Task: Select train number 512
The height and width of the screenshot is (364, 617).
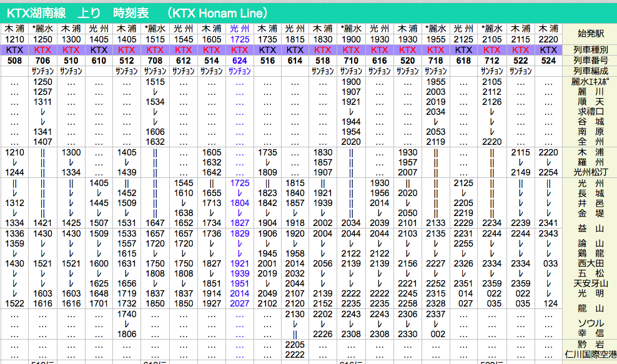Action: 127,61
